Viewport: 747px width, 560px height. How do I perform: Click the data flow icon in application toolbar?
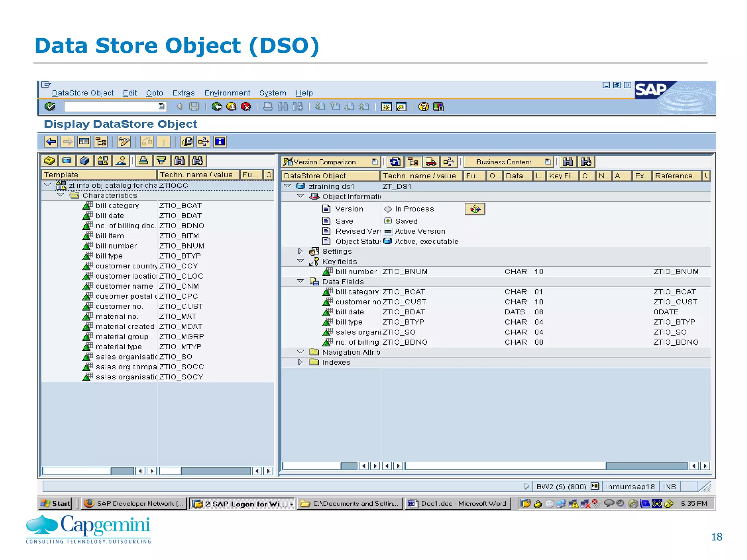(x=204, y=141)
